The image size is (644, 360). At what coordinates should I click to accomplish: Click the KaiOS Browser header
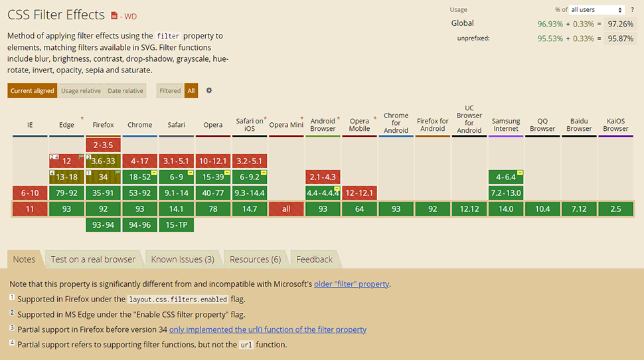coord(615,124)
